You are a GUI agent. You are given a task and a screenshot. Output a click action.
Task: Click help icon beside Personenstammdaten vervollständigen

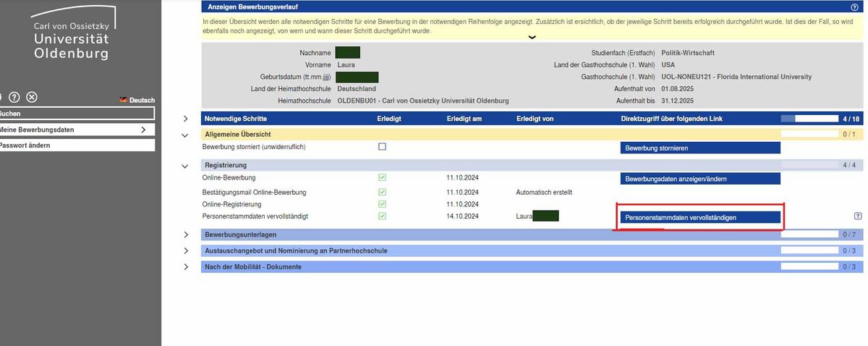858,216
